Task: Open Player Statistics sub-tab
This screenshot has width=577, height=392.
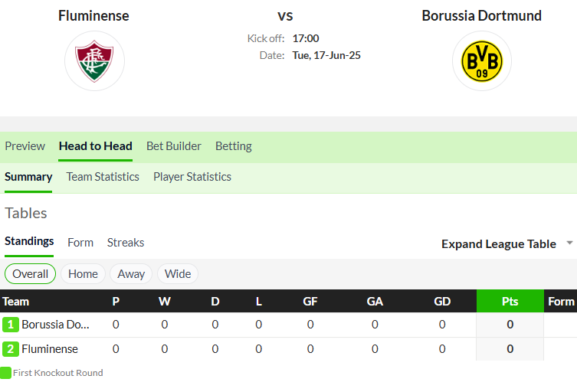Action: click(x=192, y=177)
